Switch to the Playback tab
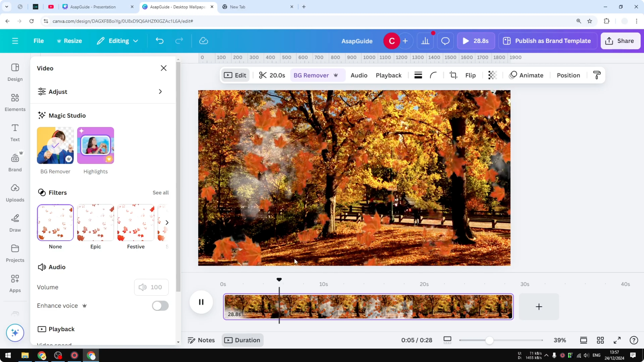The height and width of the screenshot is (362, 644). point(388,75)
